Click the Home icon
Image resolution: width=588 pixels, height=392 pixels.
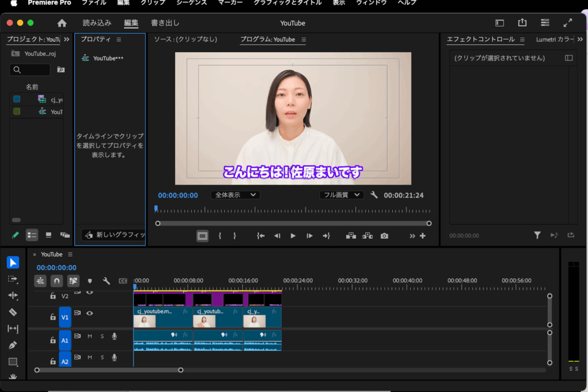pos(62,24)
